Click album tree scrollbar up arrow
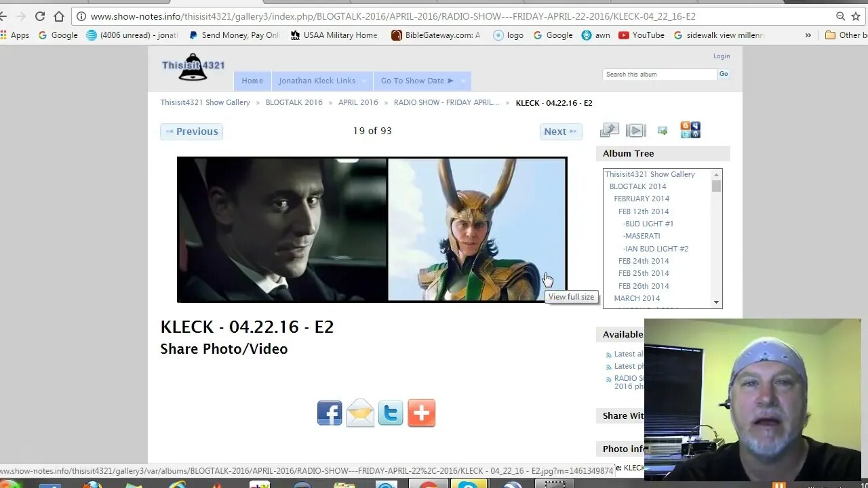Viewport: 868px width, 488px height. (716, 175)
